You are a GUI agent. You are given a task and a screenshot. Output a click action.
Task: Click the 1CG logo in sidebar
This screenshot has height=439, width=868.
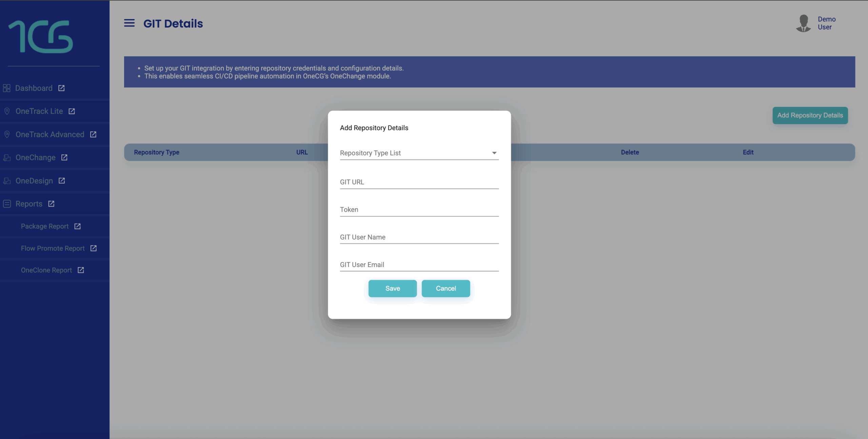point(41,37)
